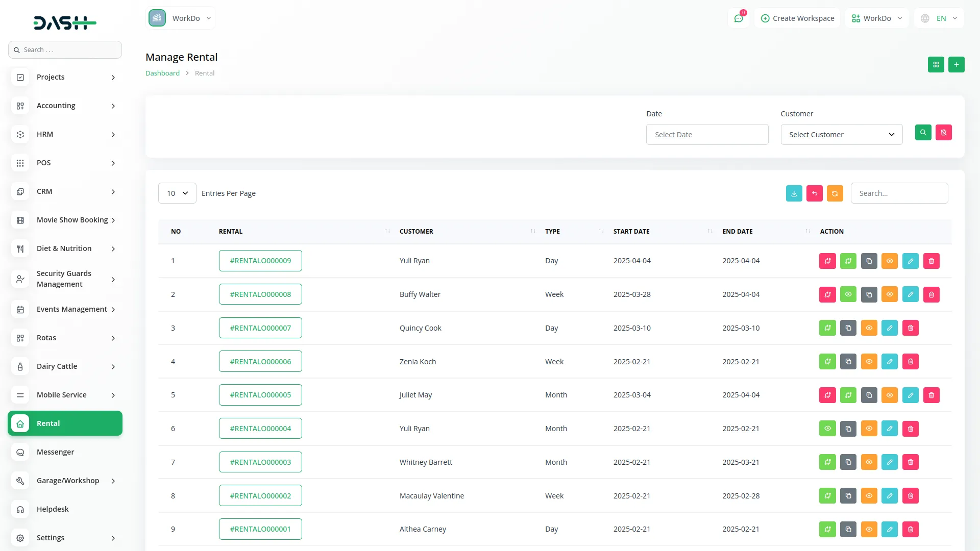Screen dimensions: 980x551
Task: Expand the Accounting menu in the sidebar
Action: coord(56,106)
